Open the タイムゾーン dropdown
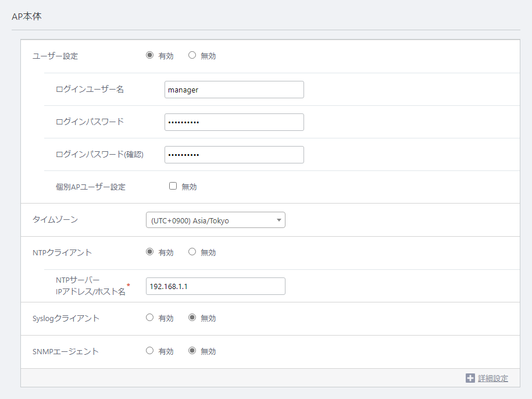 pos(216,220)
